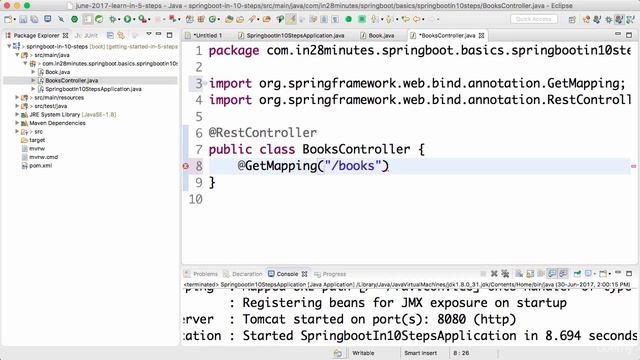Maximize the editor area
Viewport: 640px width, 360px height.
click(x=629, y=35)
